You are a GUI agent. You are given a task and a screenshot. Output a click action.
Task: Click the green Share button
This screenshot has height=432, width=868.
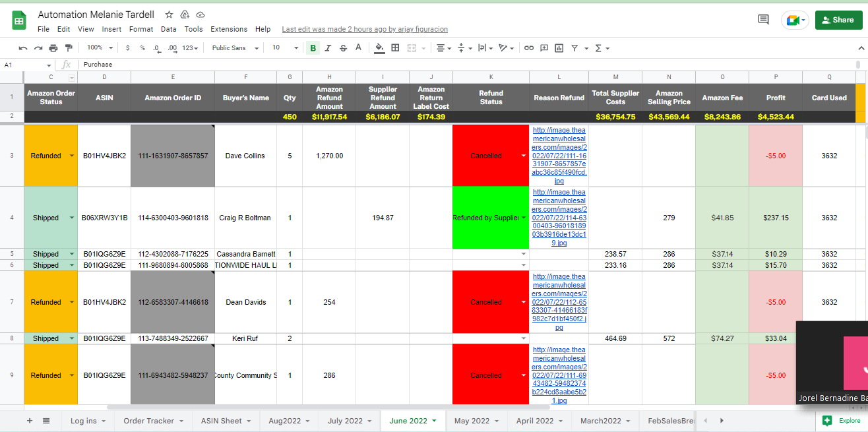(838, 20)
